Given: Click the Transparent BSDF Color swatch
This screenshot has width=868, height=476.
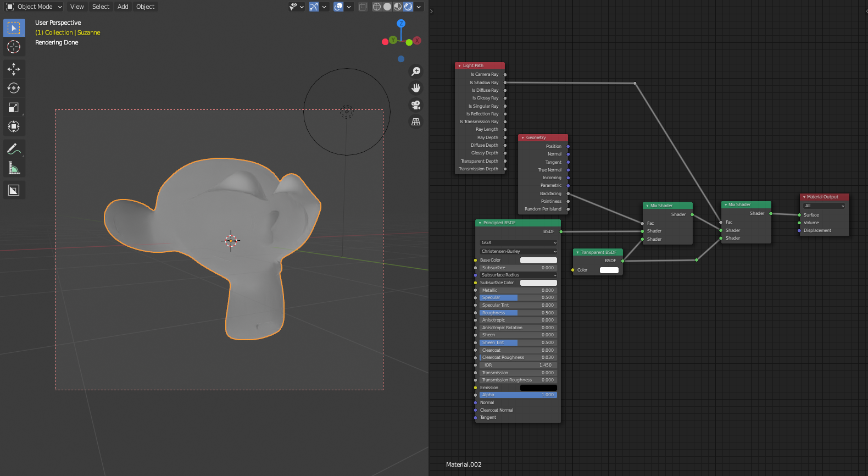Looking at the screenshot, I should click(x=609, y=270).
